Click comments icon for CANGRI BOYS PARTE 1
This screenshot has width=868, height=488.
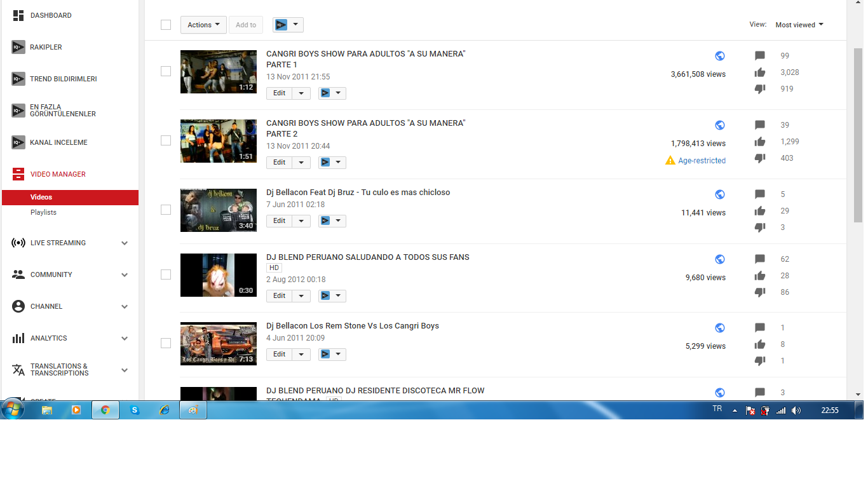click(x=760, y=56)
